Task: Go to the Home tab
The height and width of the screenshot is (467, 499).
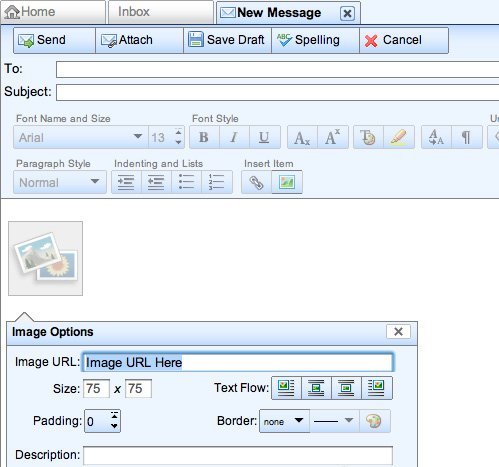Action: tap(53, 12)
